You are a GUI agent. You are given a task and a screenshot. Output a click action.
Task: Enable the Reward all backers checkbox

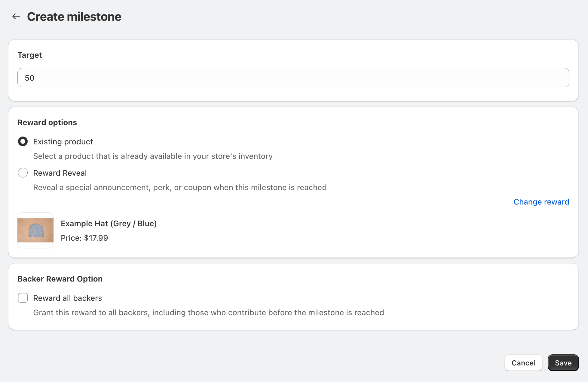point(23,298)
